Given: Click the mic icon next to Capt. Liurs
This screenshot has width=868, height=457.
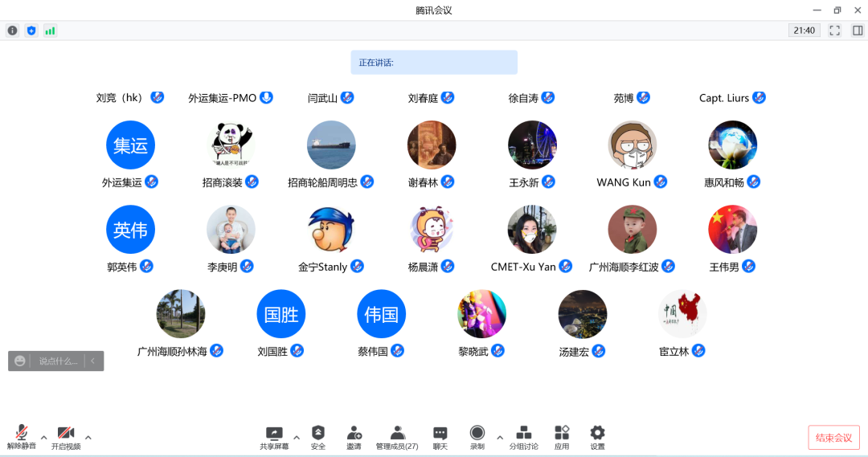Looking at the screenshot, I should [x=759, y=97].
